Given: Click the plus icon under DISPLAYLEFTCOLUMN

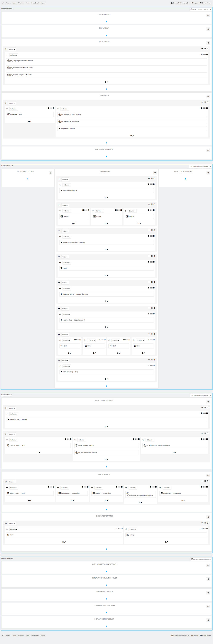Looking at the screenshot, I should [27, 179].
